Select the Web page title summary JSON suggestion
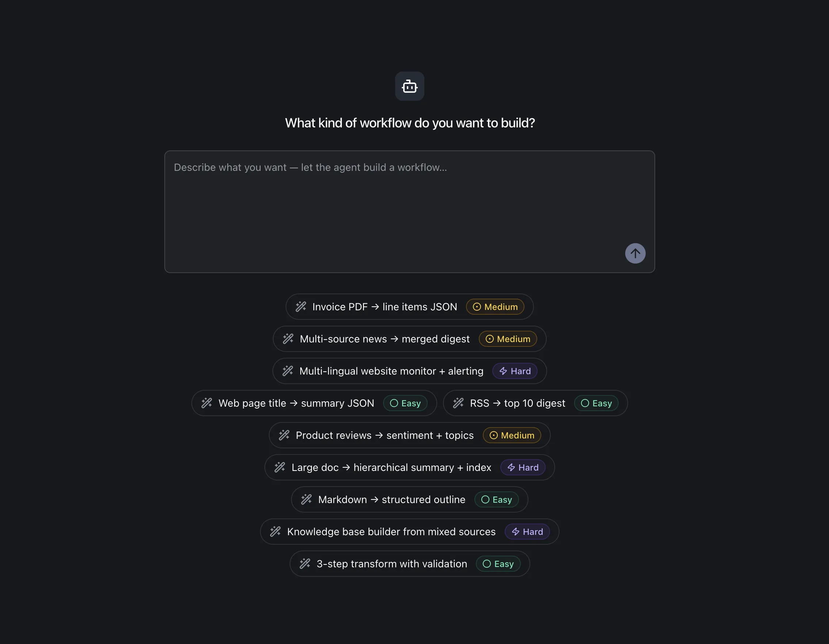The height and width of the screenshot is (644, 829). point(296,403)
